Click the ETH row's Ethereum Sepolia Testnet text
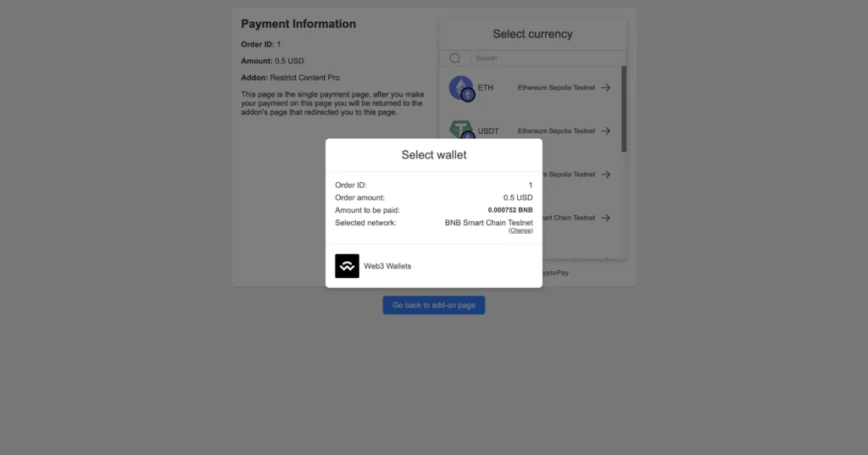 tap(556, 87)
